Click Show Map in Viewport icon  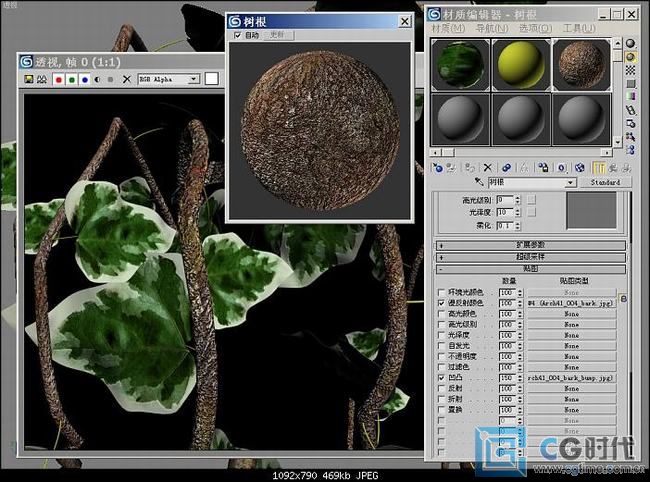point(580,167)
